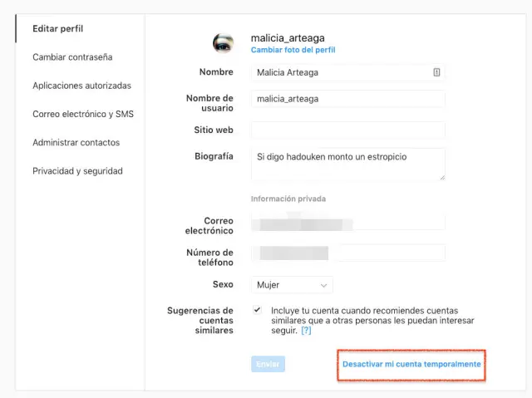Click the empty Sitio web field

pos(347,130)
